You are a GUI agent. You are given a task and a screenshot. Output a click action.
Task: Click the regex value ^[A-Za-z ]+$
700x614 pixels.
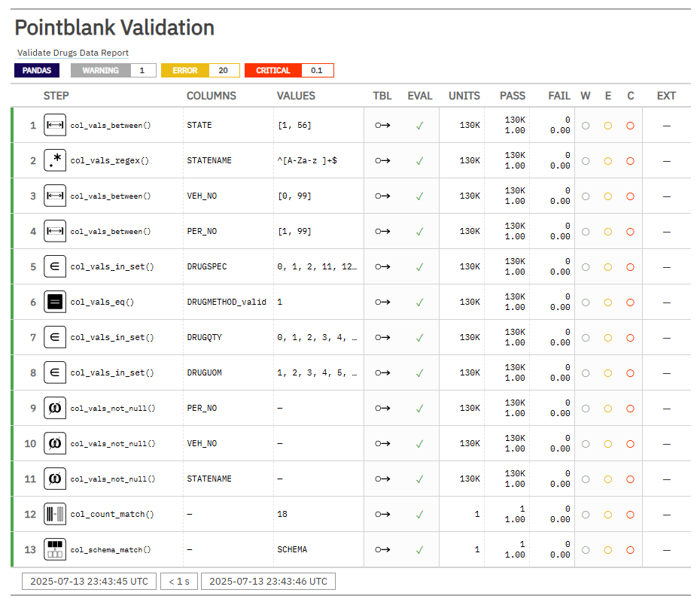click(307, 160)
